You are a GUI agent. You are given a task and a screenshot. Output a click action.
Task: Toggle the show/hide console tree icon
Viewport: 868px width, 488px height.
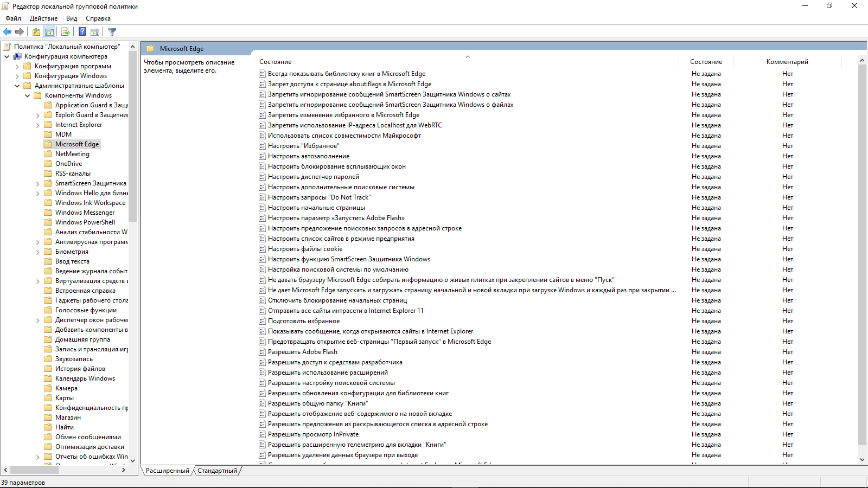pyautogui.click(x=49, y=32)
